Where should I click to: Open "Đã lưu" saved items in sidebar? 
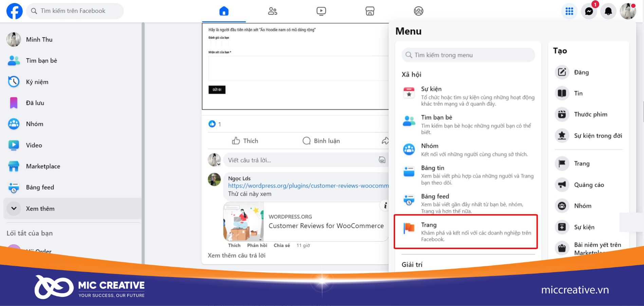pos(72,103)
